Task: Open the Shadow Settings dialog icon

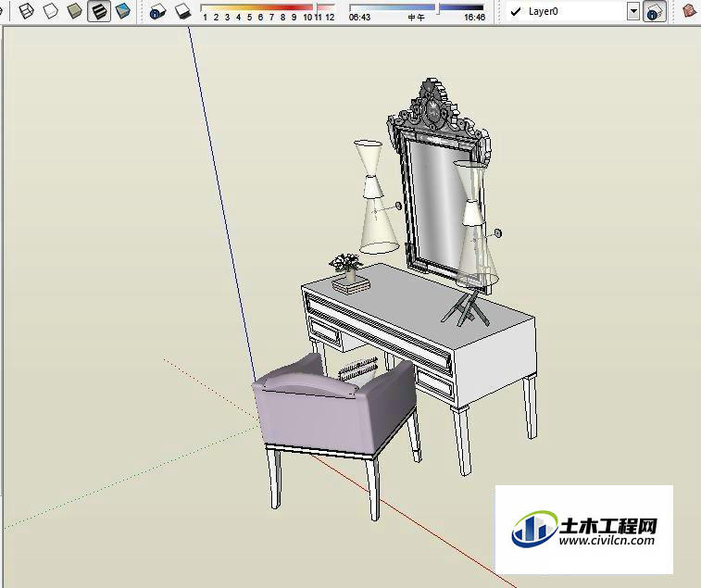Action: click(x=156, y=11)
